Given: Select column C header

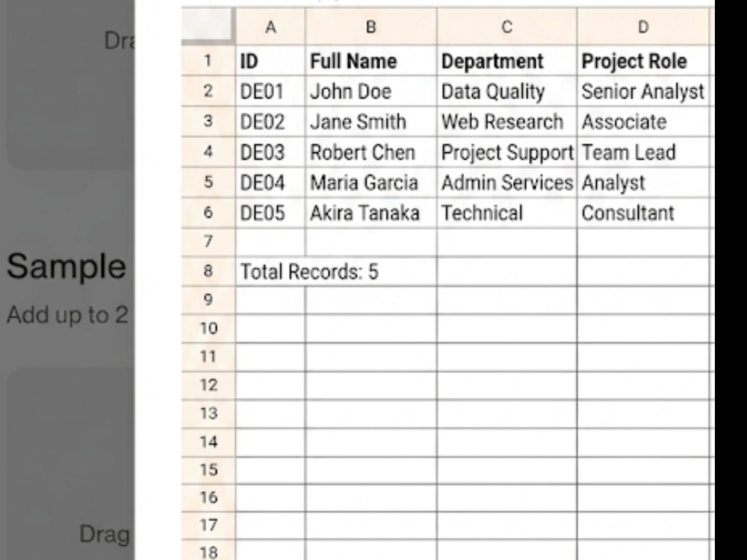Looking at the screenshot, I should [x=506, y=27].
